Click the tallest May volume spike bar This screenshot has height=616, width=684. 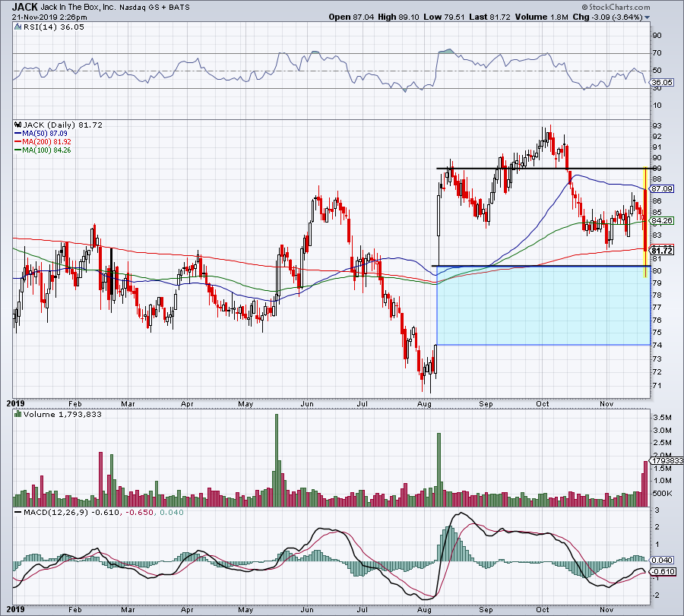(277, 460)
